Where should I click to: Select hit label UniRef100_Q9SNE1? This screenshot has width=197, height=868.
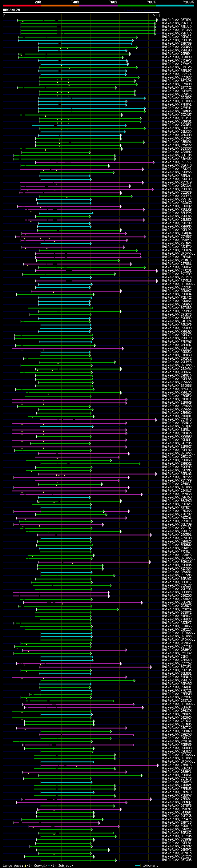click(x=177, y=125)
